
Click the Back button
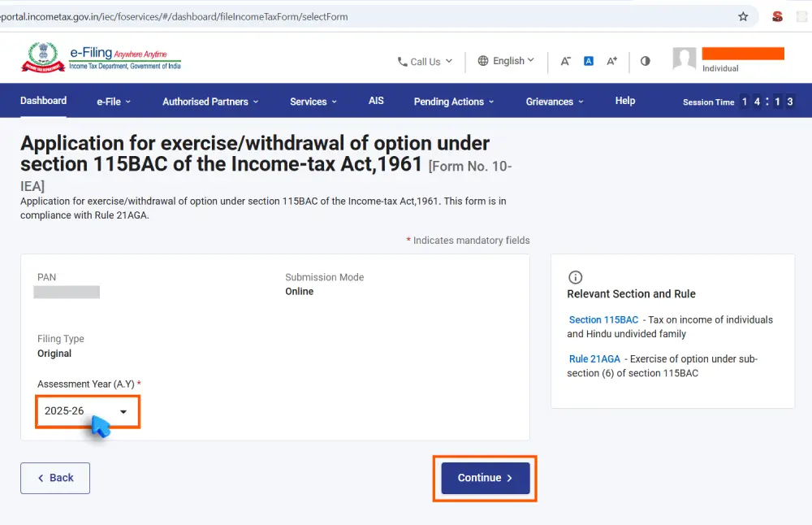coord(55,478)
